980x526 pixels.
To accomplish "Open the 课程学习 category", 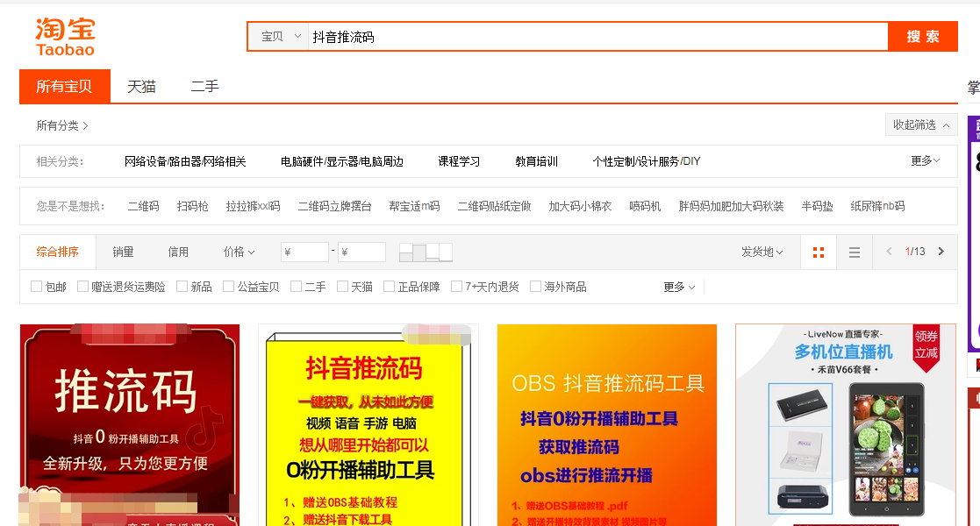I will pyautogui.click(x=459, y=161).
